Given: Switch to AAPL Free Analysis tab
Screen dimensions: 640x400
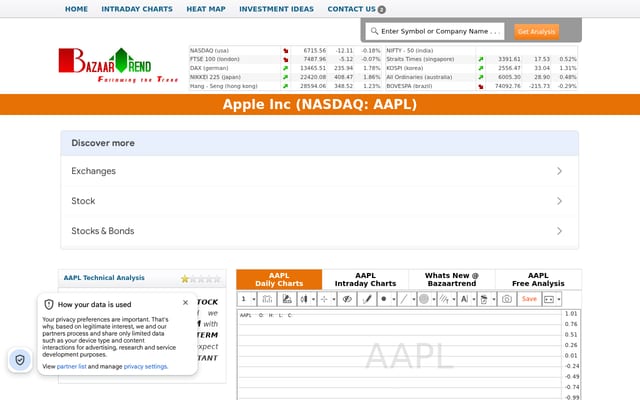Looking at the screenshot, I should tap(538, 280).
